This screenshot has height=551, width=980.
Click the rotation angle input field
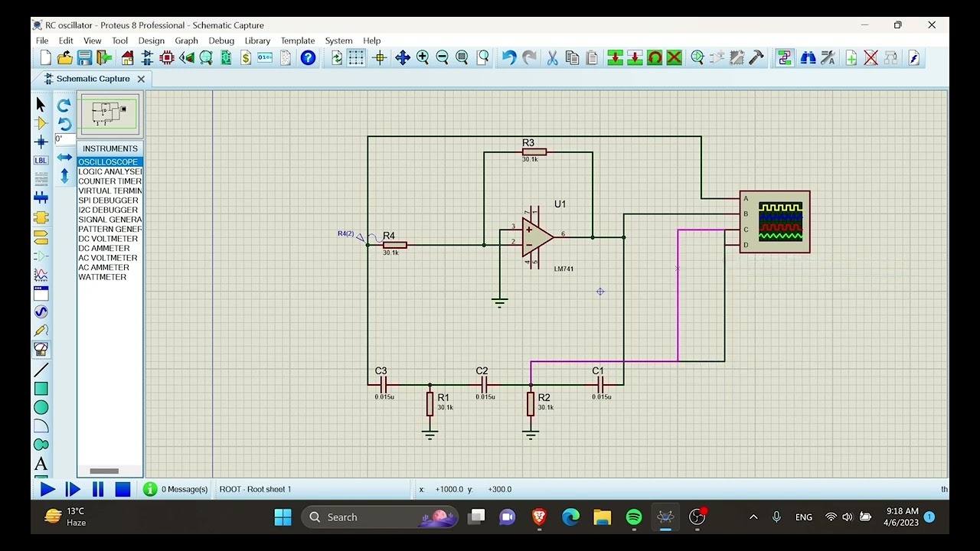[64, 139]
